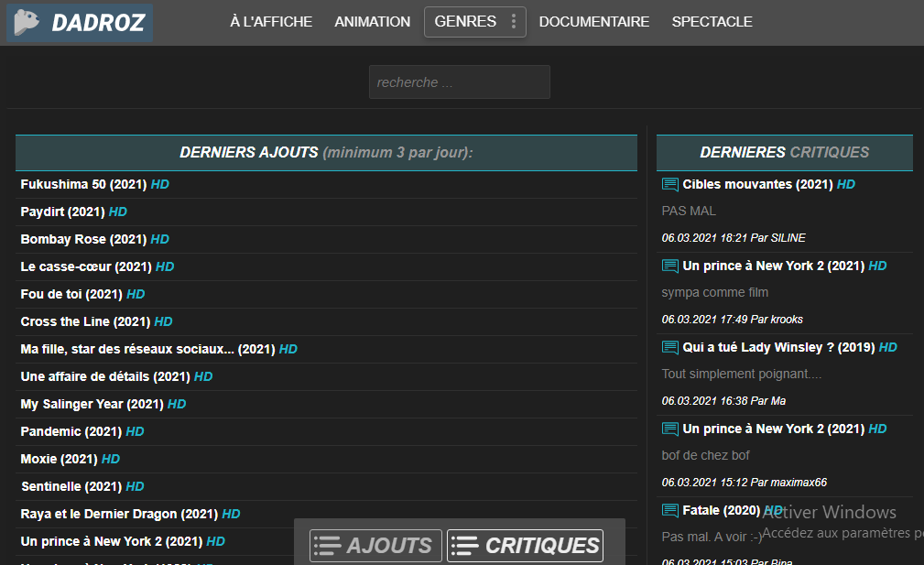The width and height of the screenshot is (924, 565).
Task: Open Fukushima 50 (2021) film
Action: 83,184
